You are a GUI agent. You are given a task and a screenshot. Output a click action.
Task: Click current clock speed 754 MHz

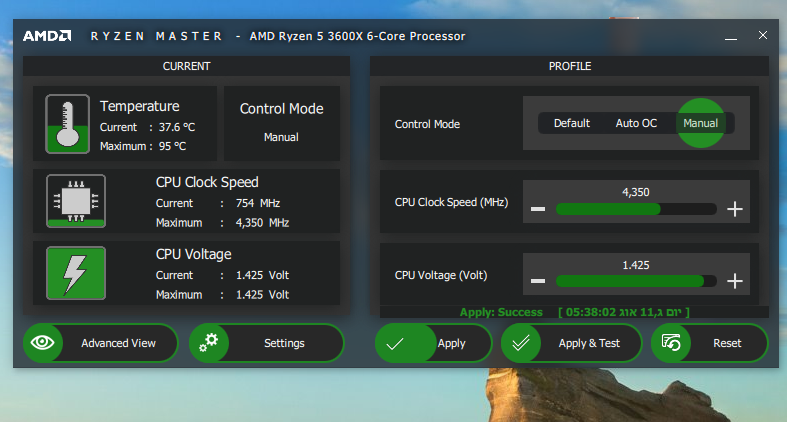point(258,203)
